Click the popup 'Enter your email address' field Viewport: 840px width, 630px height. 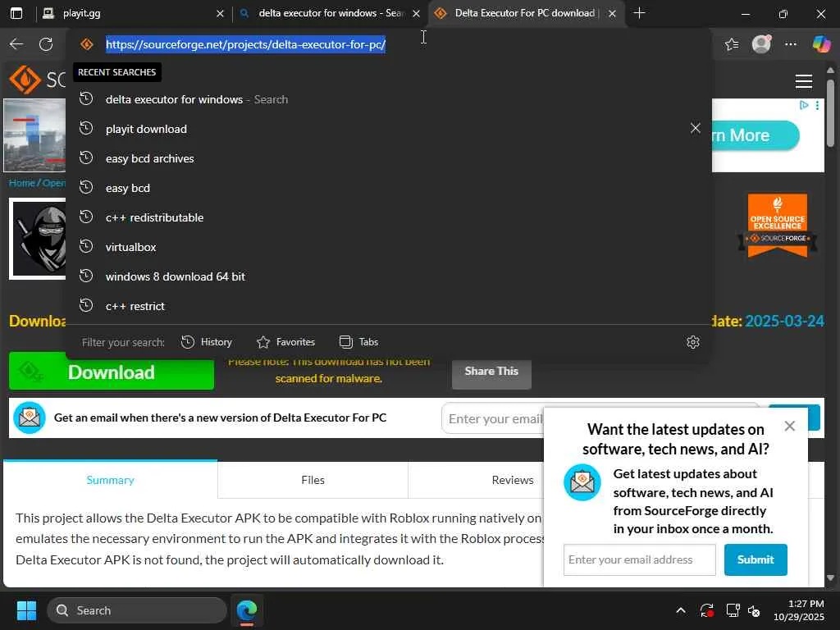[639, 559]
